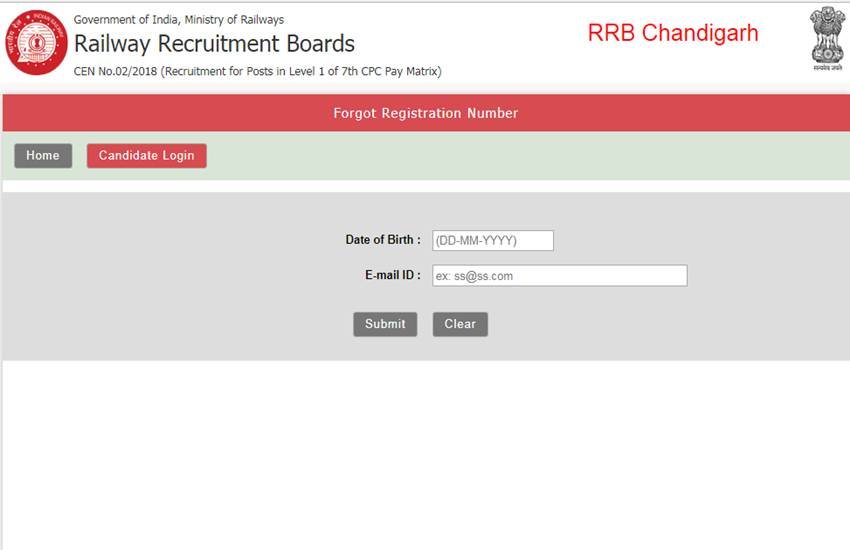This screenshot has width=850, height=550.
Task: Reset the form with the Clear button
Action: pyautogui.click(x=460, y=324)
